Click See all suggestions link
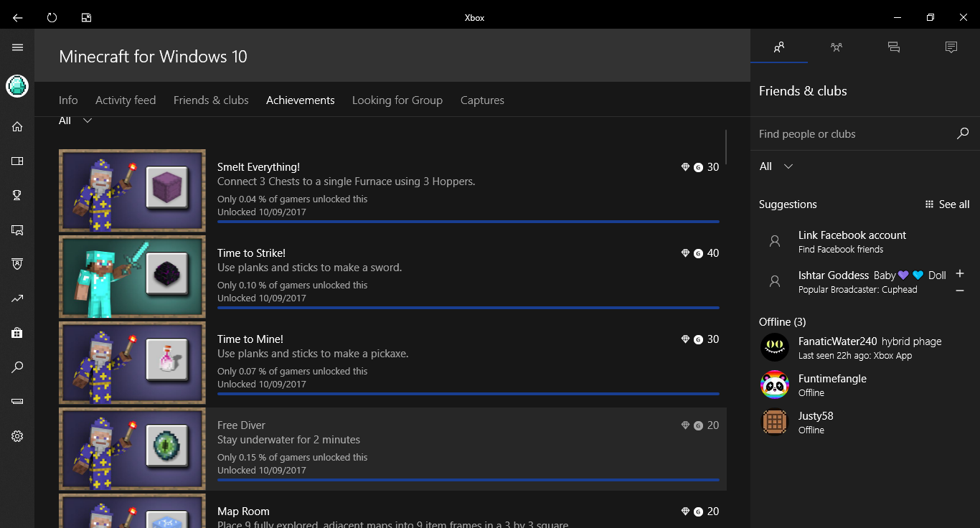Screen dimensions: 980x528 [948, 204]
